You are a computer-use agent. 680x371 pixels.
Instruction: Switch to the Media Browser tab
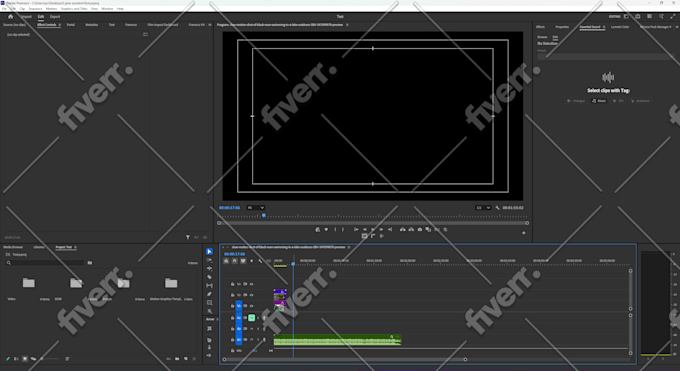point(13,247)
